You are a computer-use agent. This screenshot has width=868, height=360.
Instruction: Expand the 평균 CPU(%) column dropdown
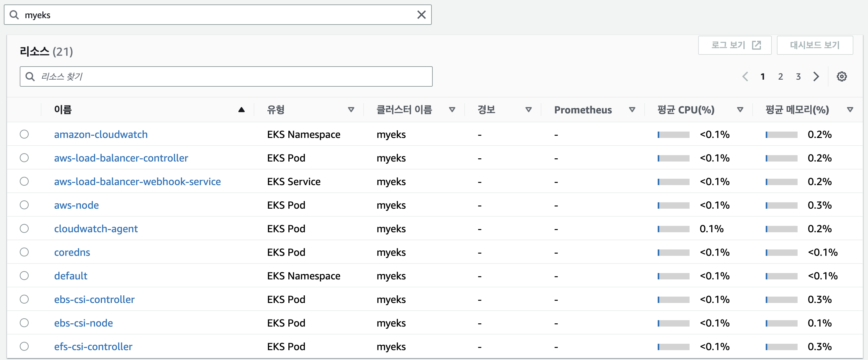[x=740, y=110]
